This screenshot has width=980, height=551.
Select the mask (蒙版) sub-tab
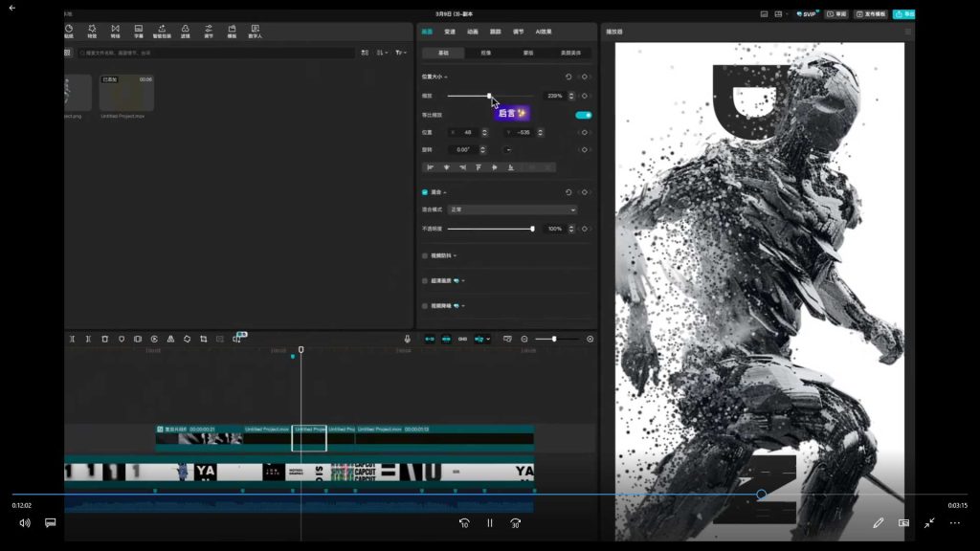[528, 54]
